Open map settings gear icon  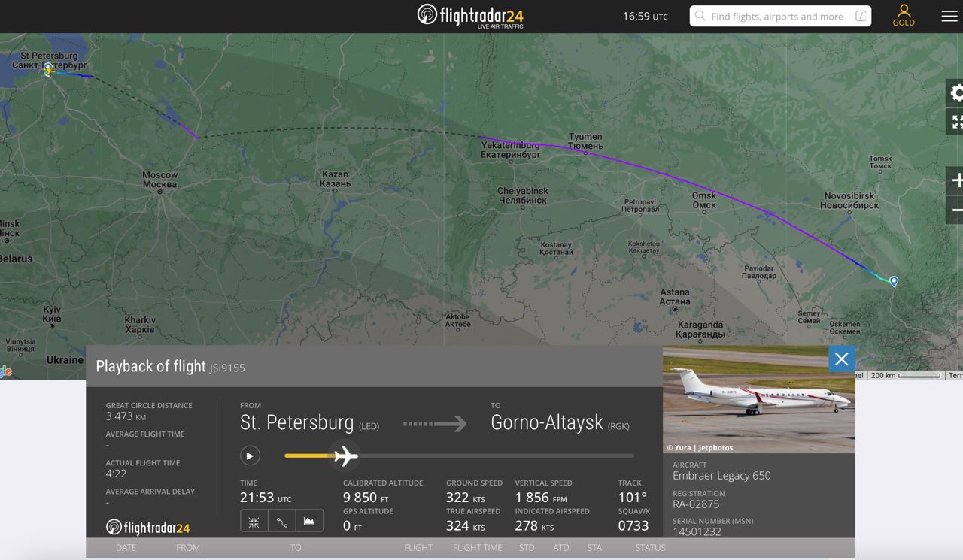pos(956,93)
